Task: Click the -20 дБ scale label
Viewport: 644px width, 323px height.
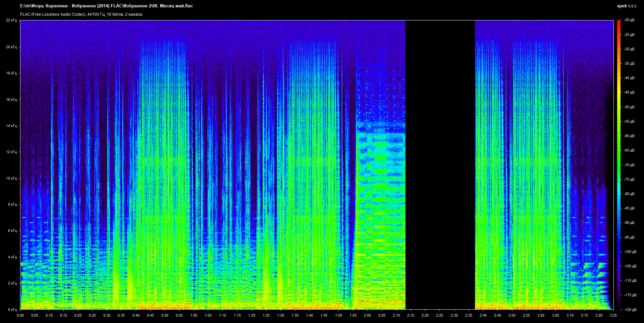Action: click(629, 20)
